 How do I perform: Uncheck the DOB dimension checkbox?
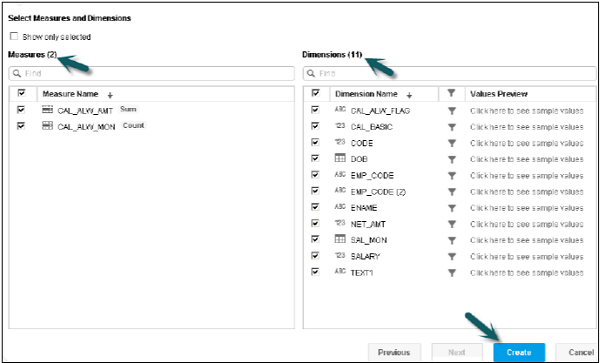coord(315,158)
